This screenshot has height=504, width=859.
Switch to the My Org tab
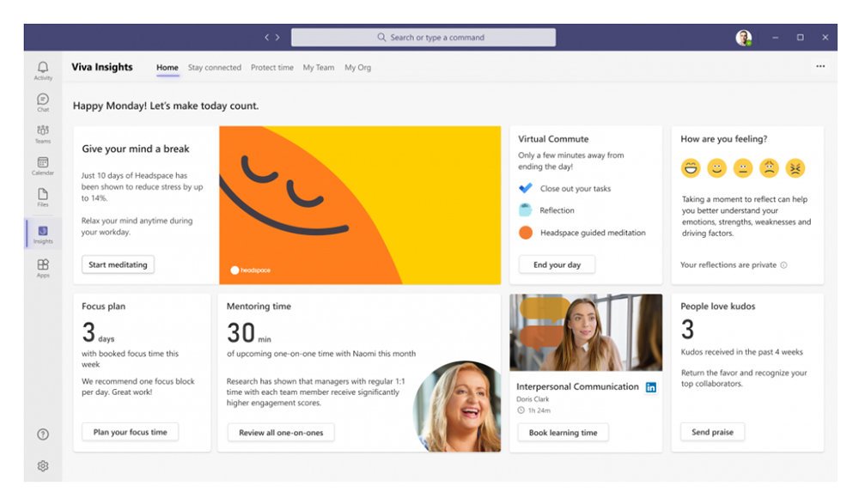click(357, 67)
